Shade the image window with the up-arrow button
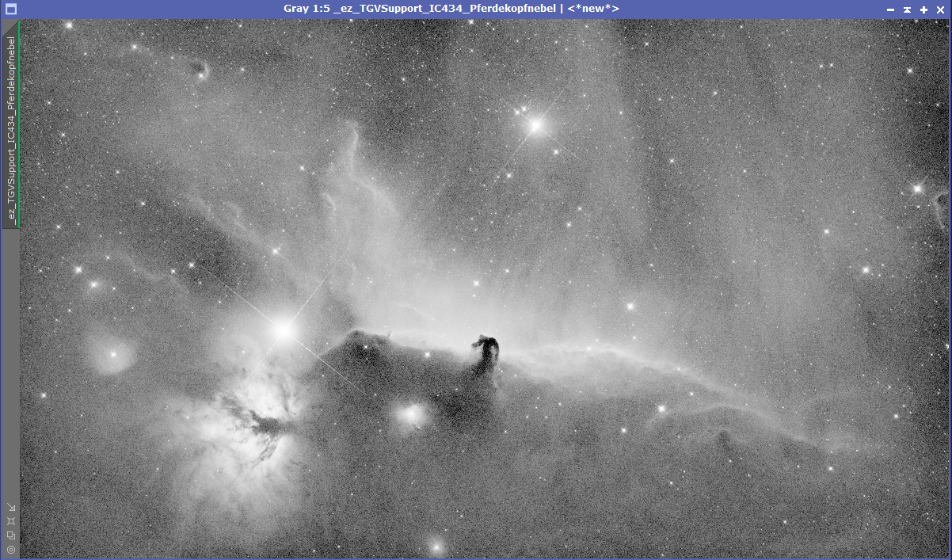 coord(907,9)
